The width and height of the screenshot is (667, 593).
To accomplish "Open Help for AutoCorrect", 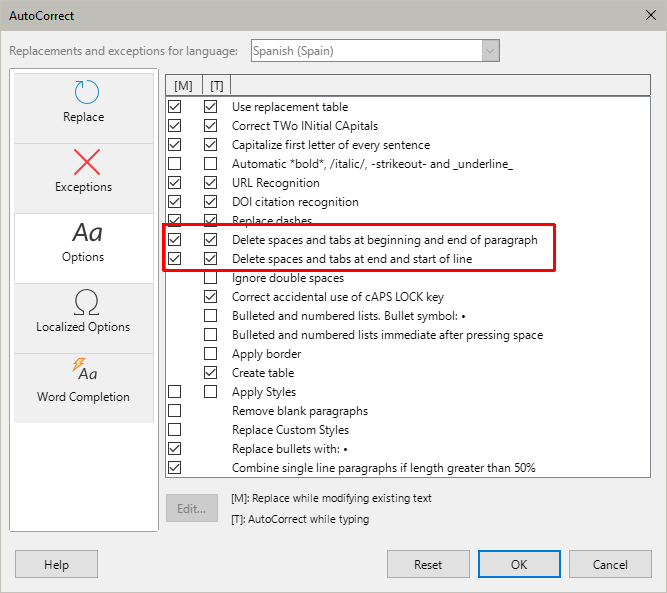I will 57,565.
